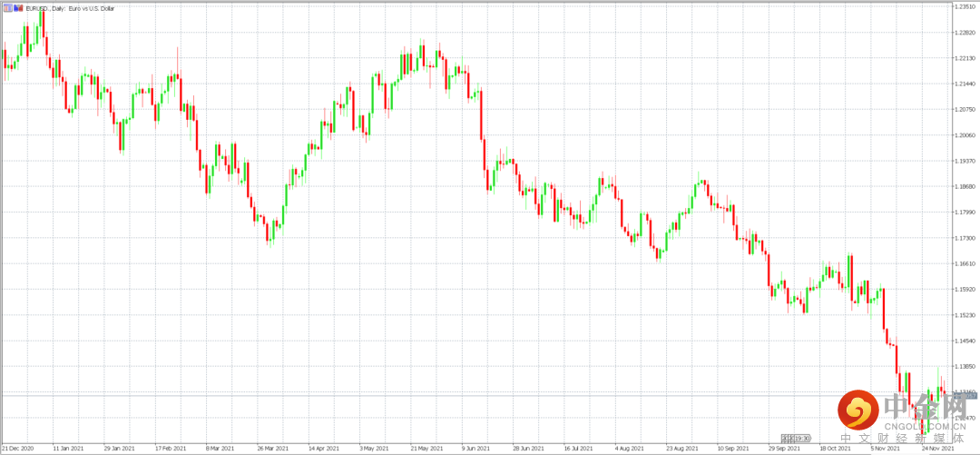Click the 1.19370 price axis label
The image size is (980, 455).
click(x=965, y=161)
